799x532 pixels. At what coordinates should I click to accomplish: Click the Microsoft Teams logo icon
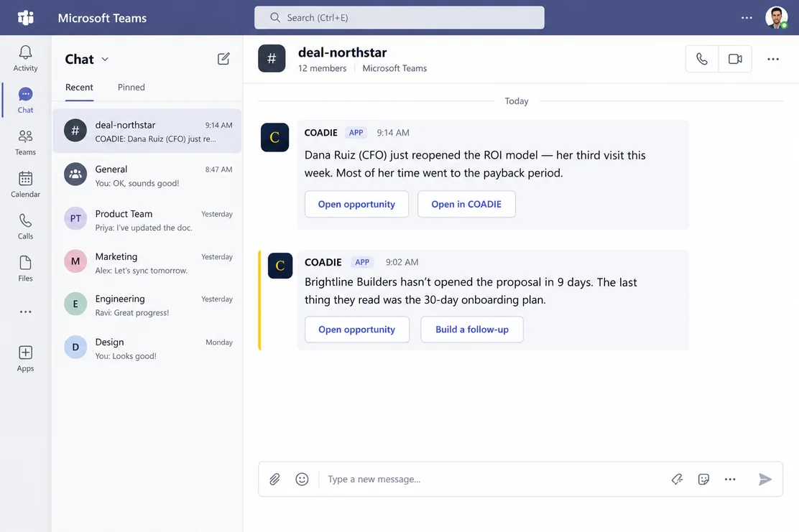pos(25,17)
